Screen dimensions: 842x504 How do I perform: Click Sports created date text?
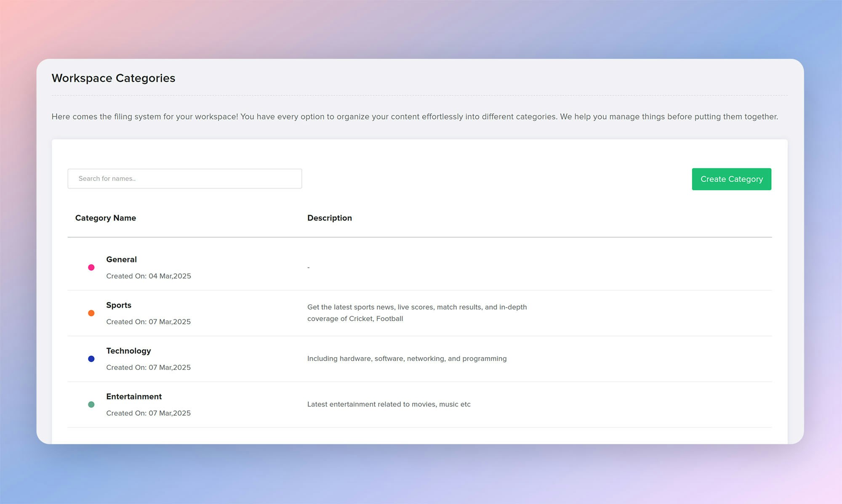[148, 322]
